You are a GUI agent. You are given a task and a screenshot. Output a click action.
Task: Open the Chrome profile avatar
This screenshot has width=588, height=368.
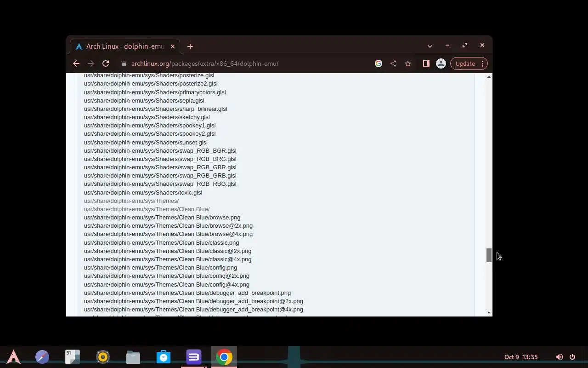click(x=441, y=63)
